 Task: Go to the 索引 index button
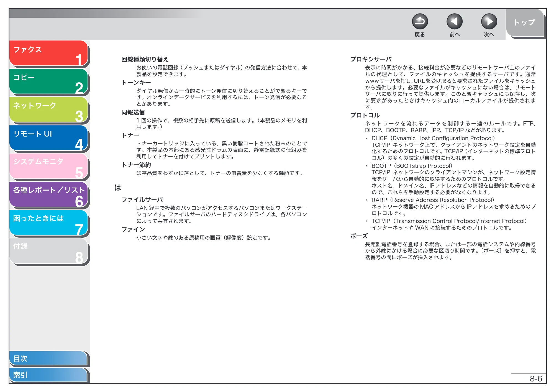(48, 375)
